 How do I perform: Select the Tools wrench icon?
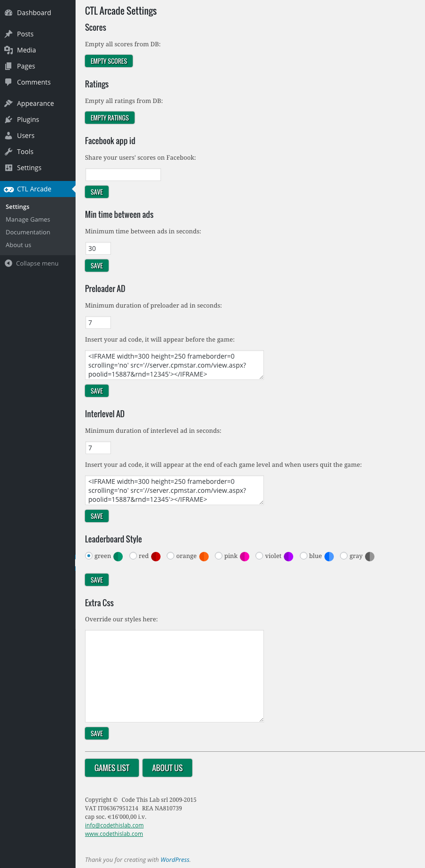[9, 151]
